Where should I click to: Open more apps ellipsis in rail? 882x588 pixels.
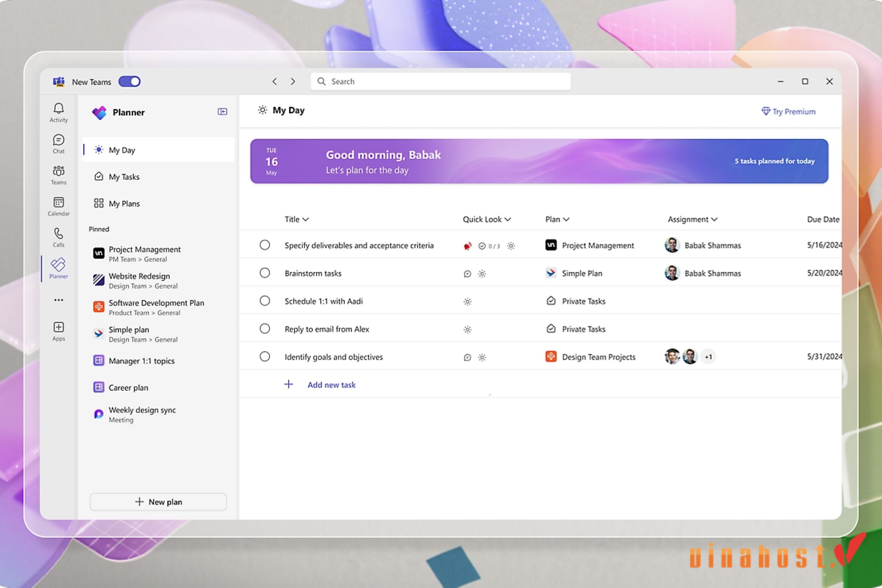pos(58,300)
